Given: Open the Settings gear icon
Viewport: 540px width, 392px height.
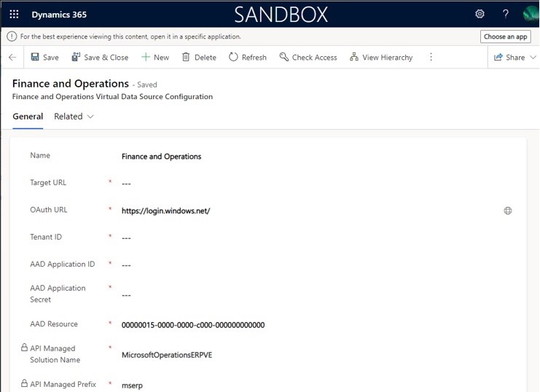Looking at the screenshot, I should point(480,14).
